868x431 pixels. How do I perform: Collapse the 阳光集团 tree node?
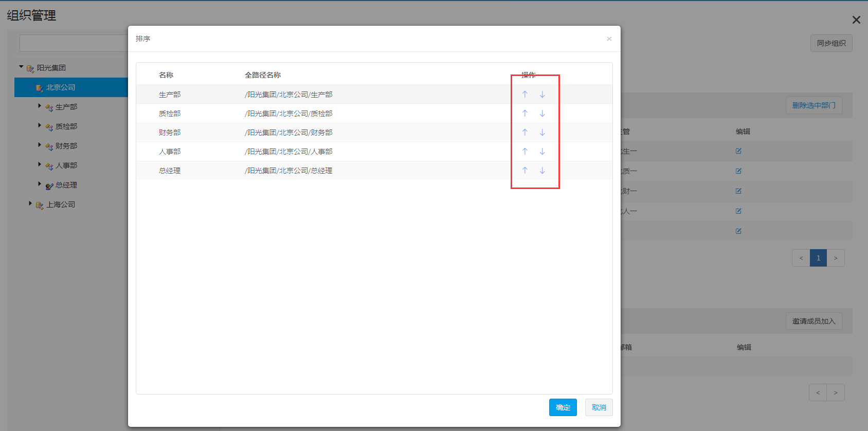(x=21, y=67)
